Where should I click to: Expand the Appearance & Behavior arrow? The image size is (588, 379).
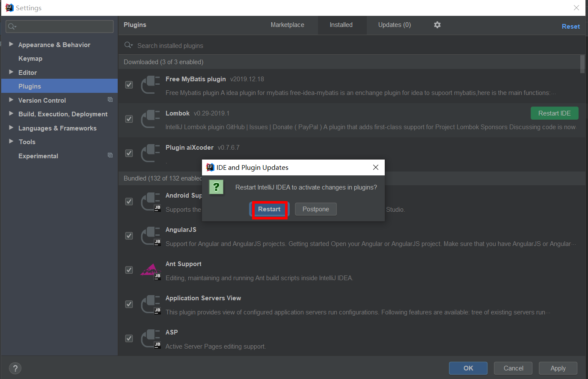click(11, 44)
